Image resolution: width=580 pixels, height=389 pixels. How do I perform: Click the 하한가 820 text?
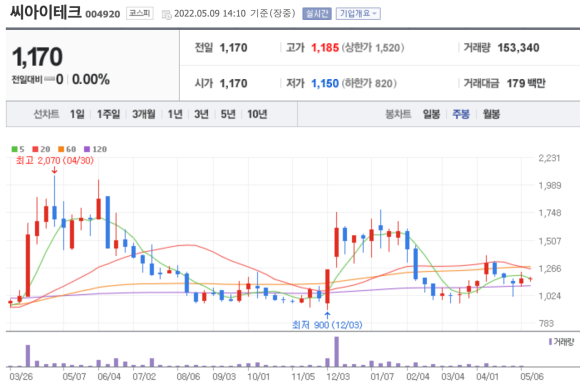369,84
